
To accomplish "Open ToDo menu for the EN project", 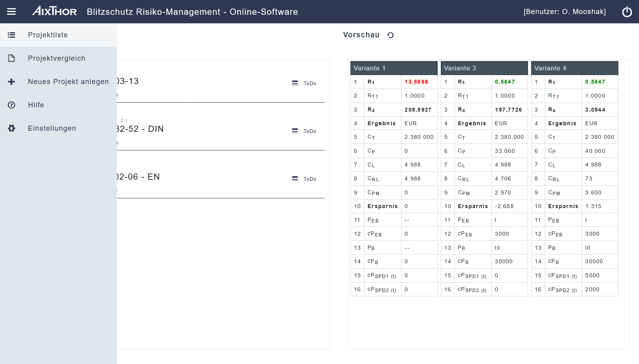I will click(x=304, y=179).
